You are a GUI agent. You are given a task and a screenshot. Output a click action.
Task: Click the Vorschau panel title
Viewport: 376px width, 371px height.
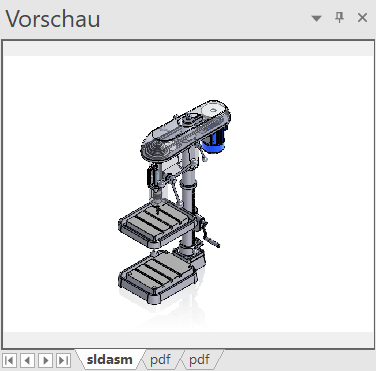click(x=53, y=19)
